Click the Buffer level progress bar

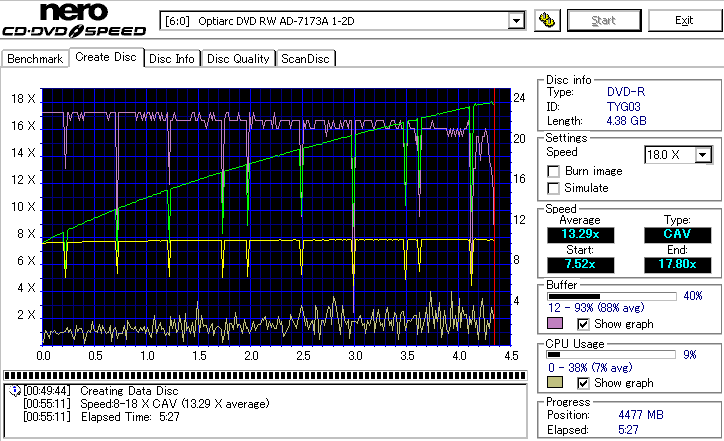[612, 295]
